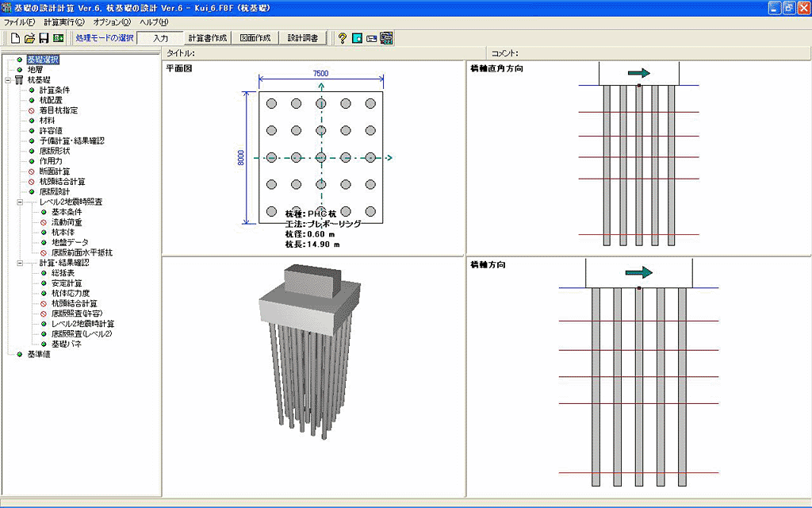Open 底版照査(レベル2) tree item

click(82, 334)
